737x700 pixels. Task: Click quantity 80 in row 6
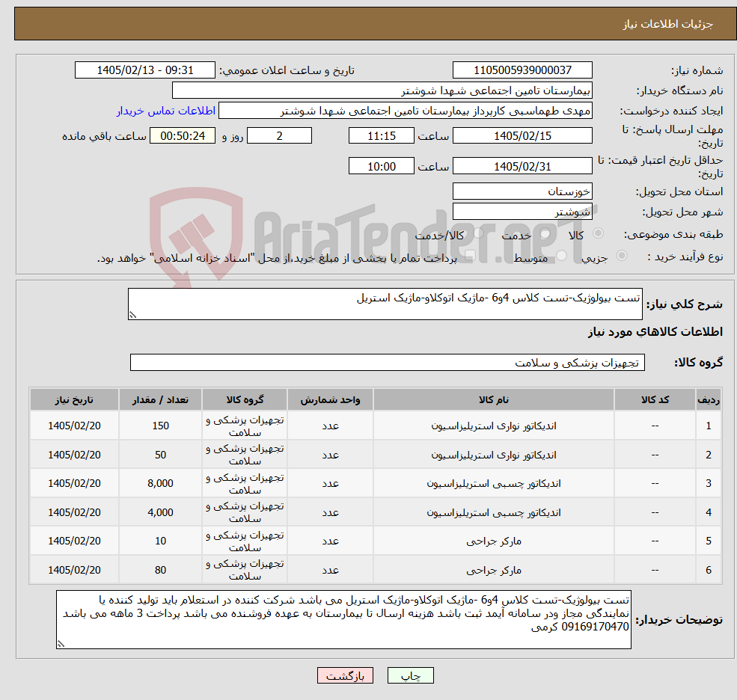pos(160,571)
